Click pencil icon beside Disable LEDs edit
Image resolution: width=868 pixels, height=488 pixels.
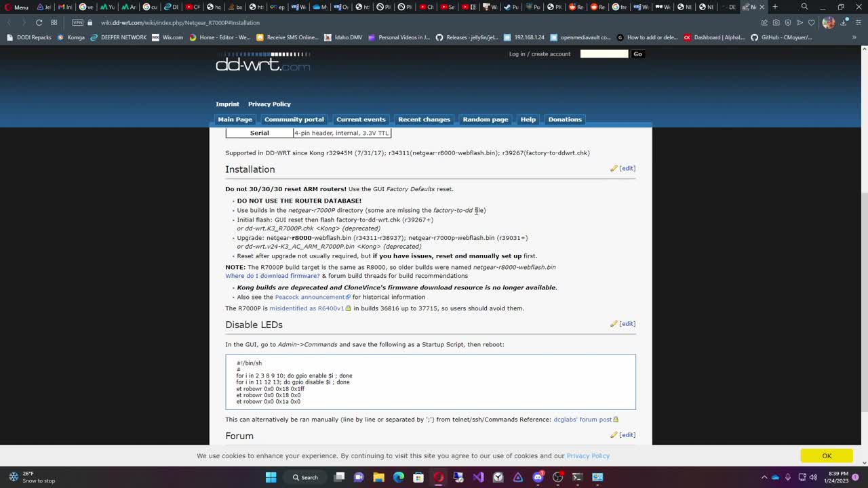[614, 323]
